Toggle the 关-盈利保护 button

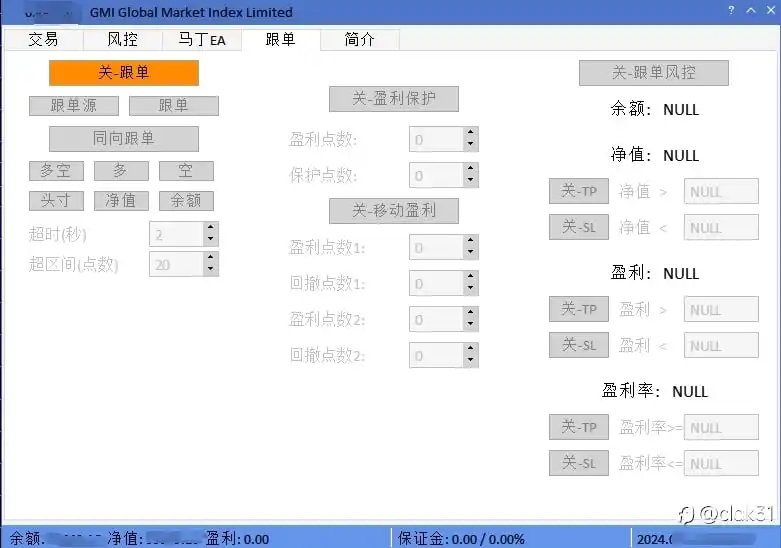[x=393, y=99]
